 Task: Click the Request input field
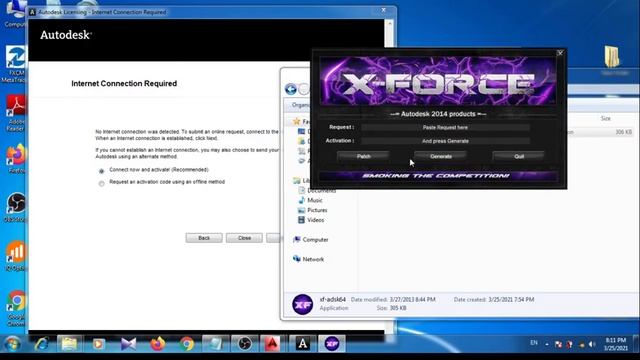pos(445,127)
